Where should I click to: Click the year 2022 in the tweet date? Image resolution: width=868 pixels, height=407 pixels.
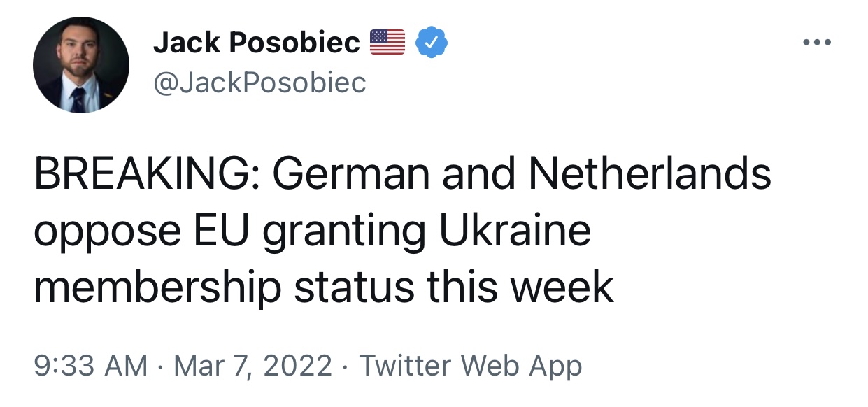(301, 365)
